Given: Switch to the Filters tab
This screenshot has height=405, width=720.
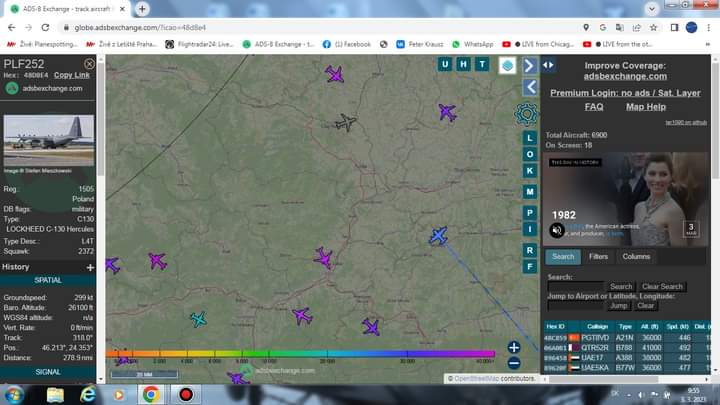Looking at the screenshot, I should click(598, 257).
